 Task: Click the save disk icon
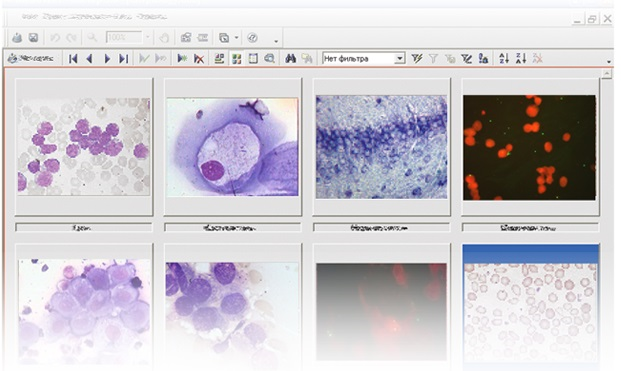[34, 38]
